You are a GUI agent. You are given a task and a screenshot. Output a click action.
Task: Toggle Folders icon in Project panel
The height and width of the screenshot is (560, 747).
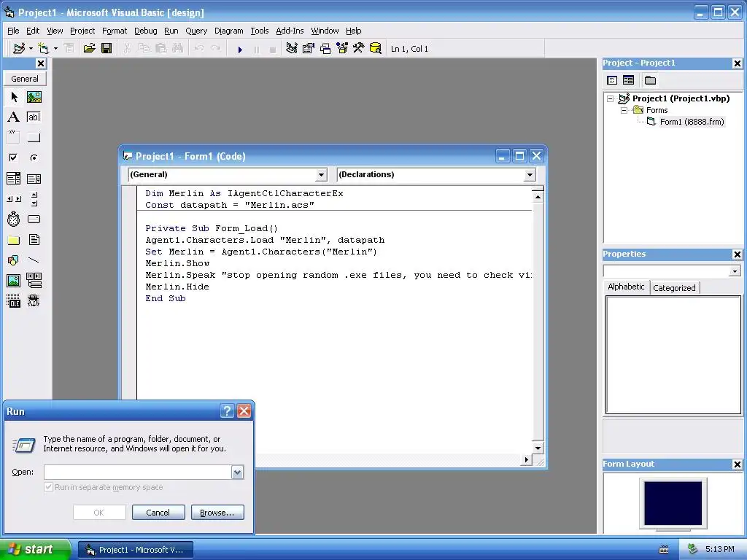pos(650,80)
